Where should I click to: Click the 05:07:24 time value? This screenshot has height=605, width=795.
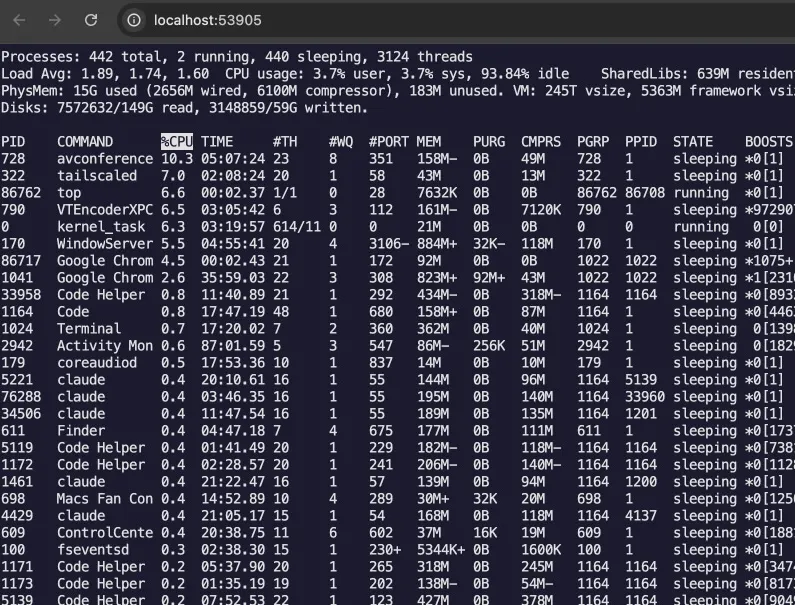(233, 159)
